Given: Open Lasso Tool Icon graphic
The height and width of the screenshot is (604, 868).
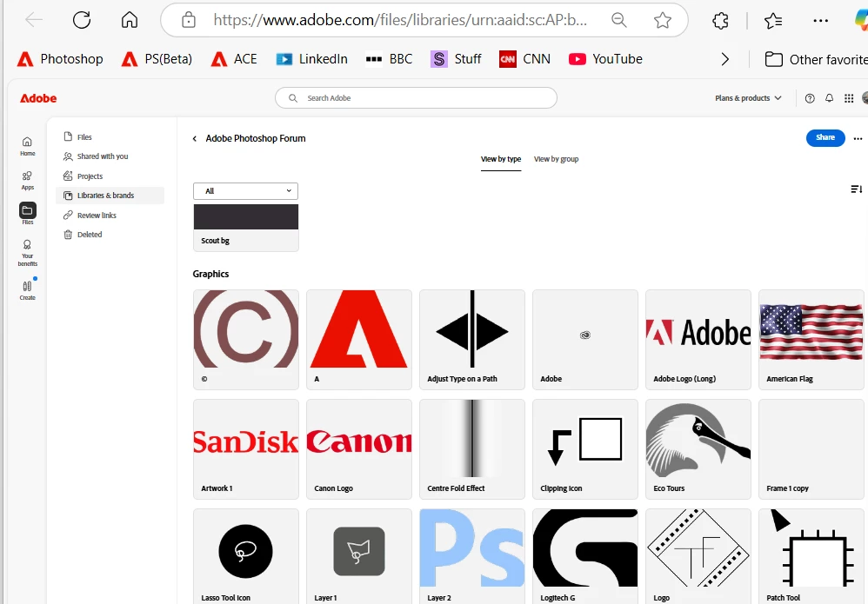Looking at the screenshot, I should (246, 556).
